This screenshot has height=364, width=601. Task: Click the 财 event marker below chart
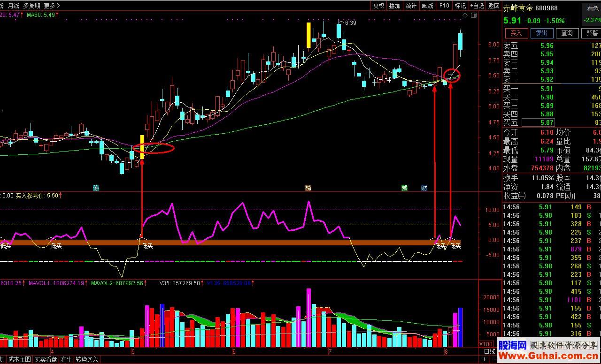(424, 188)
